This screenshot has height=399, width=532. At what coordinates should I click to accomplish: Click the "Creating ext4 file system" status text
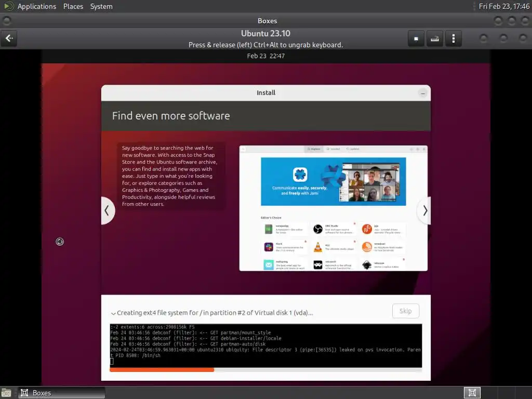pos(215,313)
